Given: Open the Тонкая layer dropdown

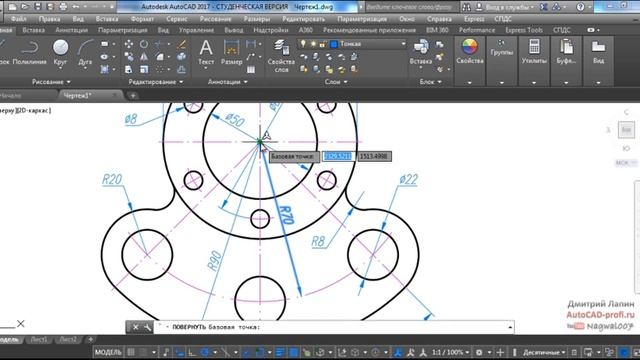Looking at the screenshot, I should coord(403,44).
